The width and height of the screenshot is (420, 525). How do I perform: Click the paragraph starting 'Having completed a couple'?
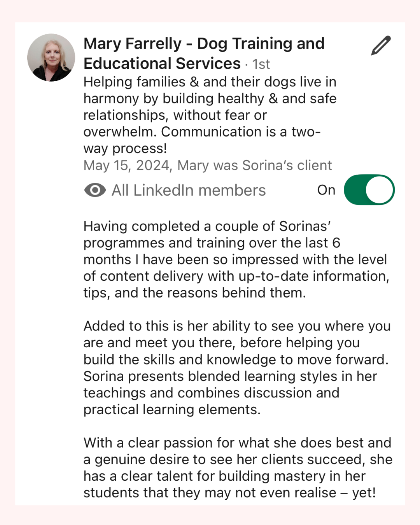tap(236, 259)
